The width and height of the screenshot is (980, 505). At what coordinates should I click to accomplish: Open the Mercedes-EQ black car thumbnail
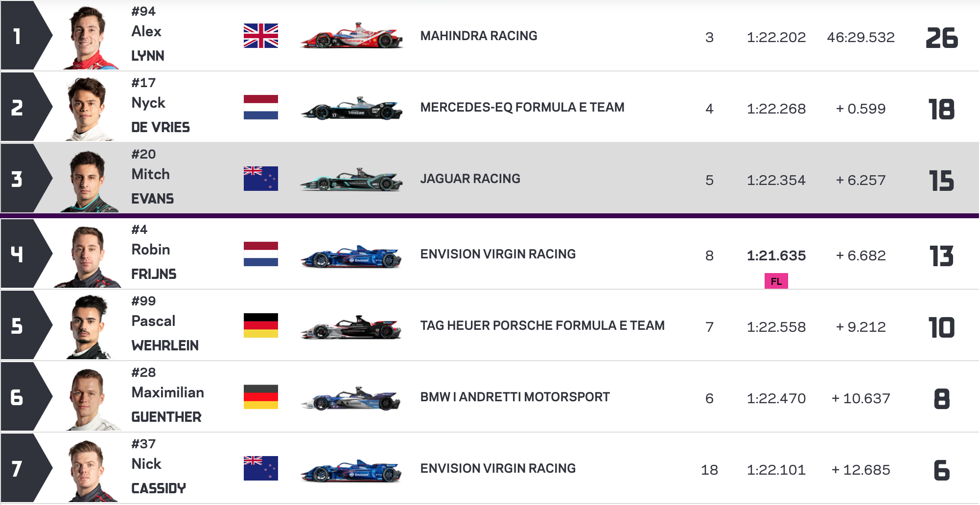pyautogui.click(x=351, y=108)
